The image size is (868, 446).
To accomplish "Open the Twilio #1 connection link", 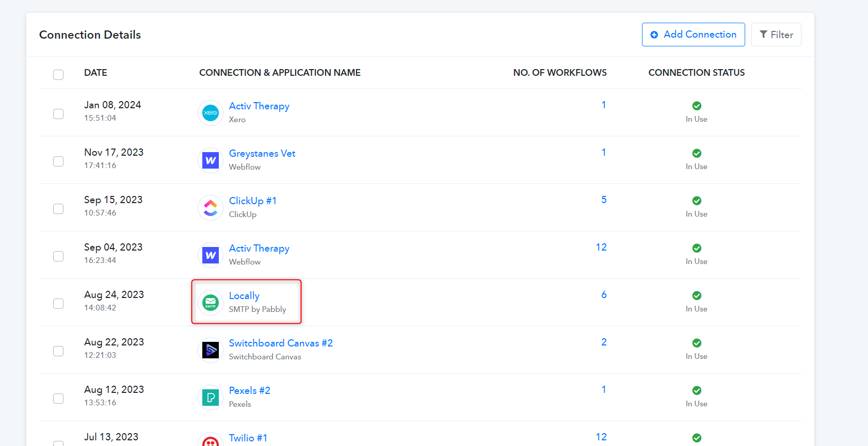I will (x=248, y=438).
